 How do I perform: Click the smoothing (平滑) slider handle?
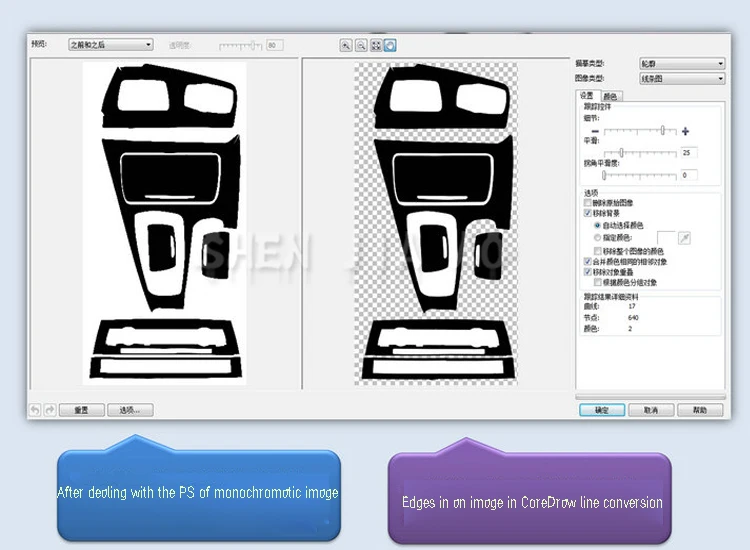click(621, 153)
